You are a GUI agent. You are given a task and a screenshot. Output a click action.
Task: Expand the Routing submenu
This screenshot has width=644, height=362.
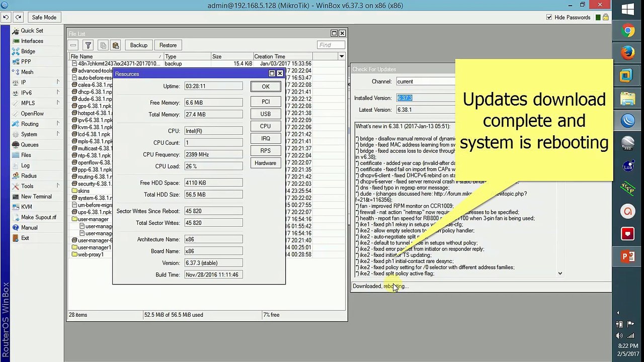click(x=58, y=124)
